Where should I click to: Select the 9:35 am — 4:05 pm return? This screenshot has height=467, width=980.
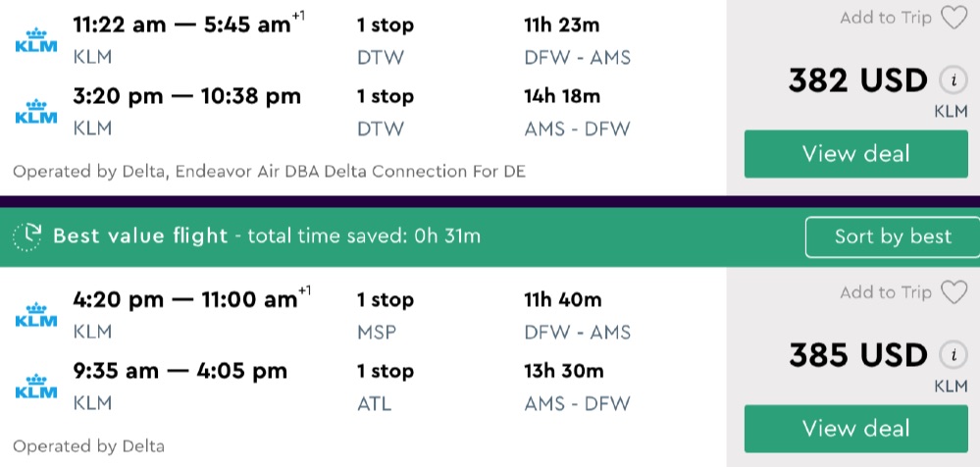coord(181,372)
